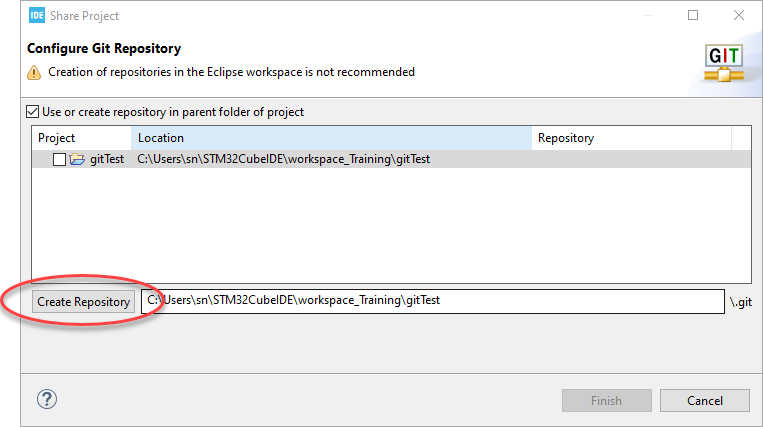Click the Create Repository button
This screenshot has width=763, height=427.
click(x=83, y=302)
